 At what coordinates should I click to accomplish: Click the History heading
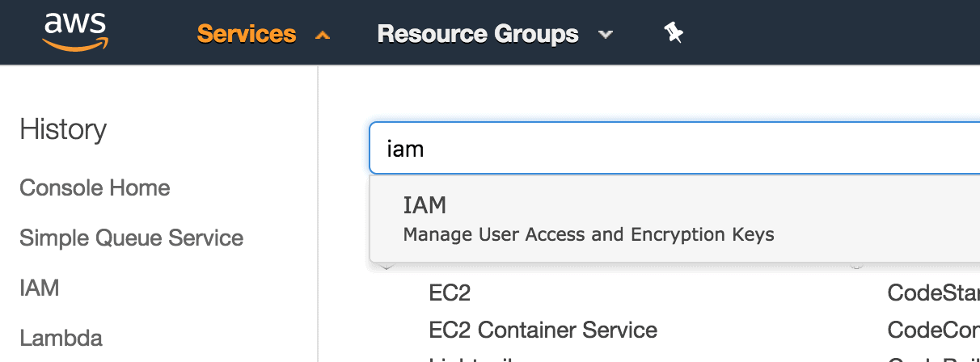pos(63,129)
